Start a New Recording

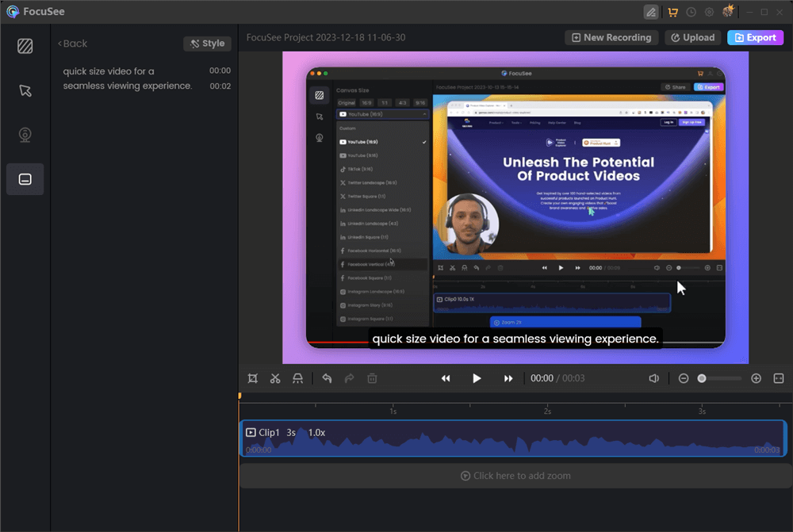click(x=611, y=37)
